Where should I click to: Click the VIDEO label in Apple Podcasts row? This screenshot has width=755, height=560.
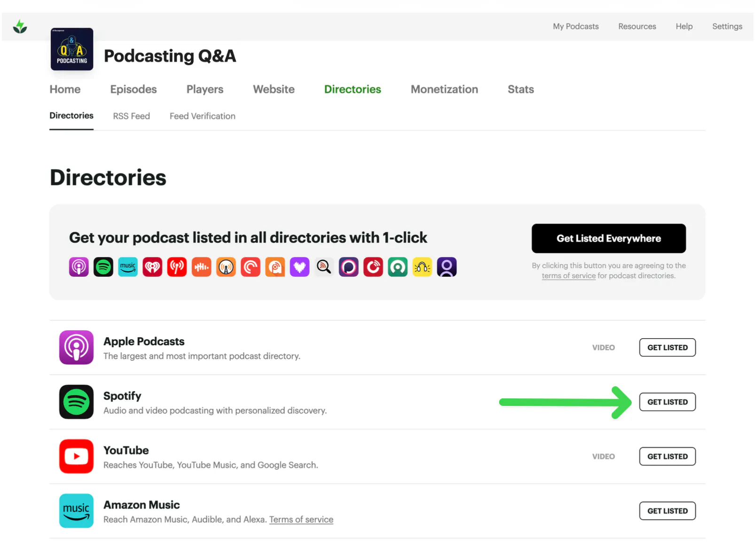pos(604,348)
